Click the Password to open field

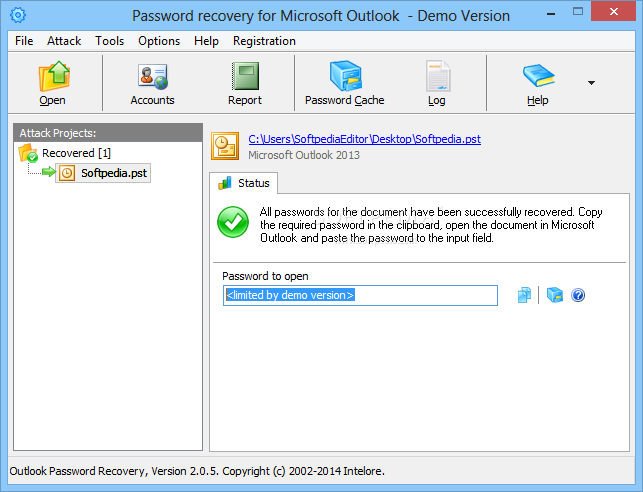360,296
